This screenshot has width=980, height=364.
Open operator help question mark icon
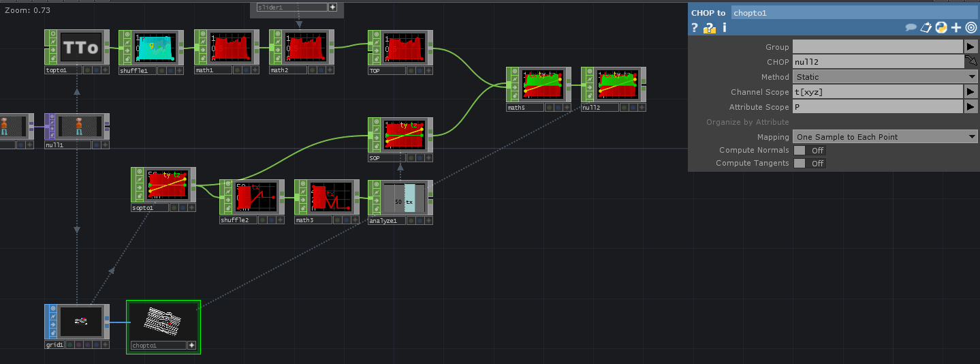(695, 28)
